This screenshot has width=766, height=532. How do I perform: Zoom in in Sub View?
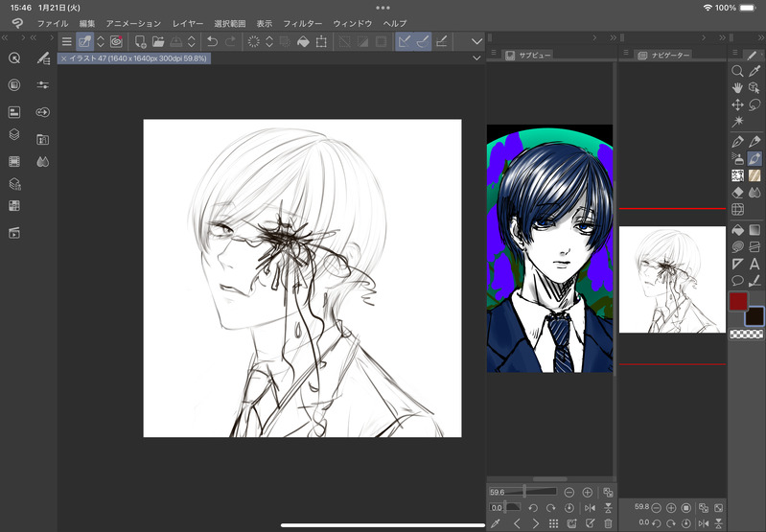(x=587, y=493)
